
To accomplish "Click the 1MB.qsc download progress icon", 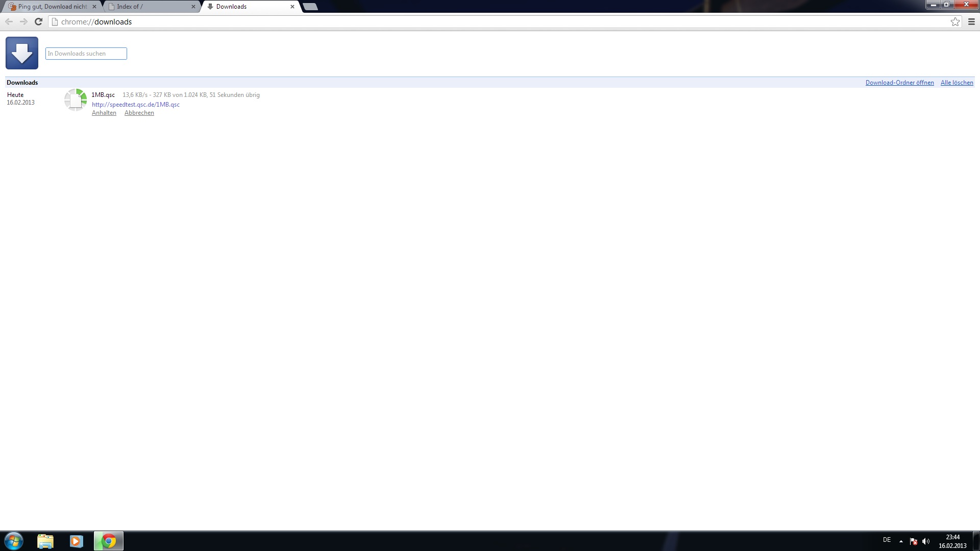I will click(x=76, y=99).
